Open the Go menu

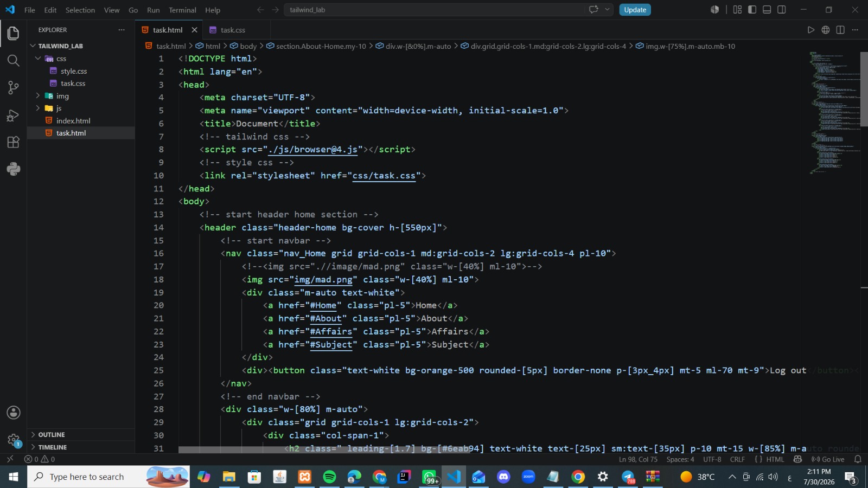click(x=133, y=10)
